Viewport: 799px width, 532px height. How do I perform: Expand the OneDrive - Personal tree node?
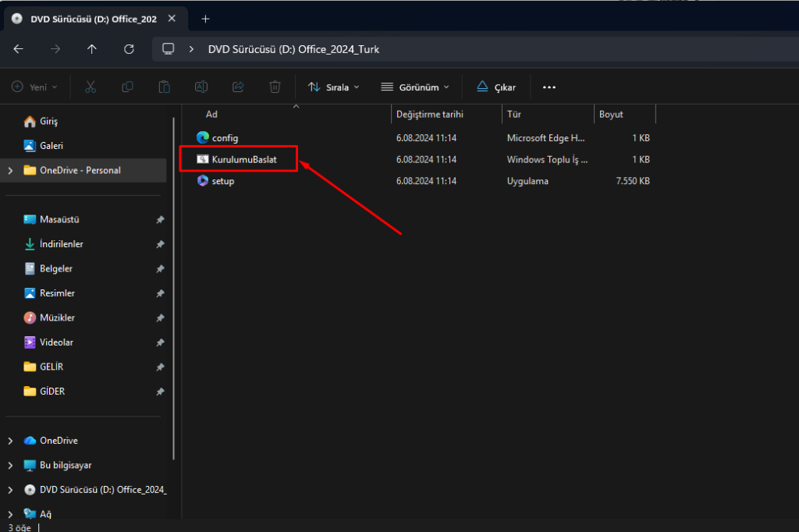coord(10,170)
